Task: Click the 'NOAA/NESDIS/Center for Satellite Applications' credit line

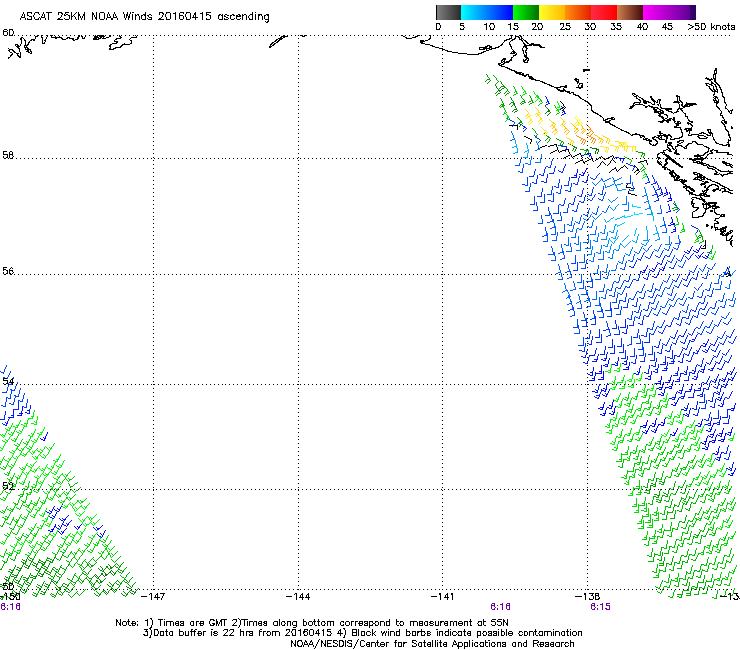Action: pos(432,644)
